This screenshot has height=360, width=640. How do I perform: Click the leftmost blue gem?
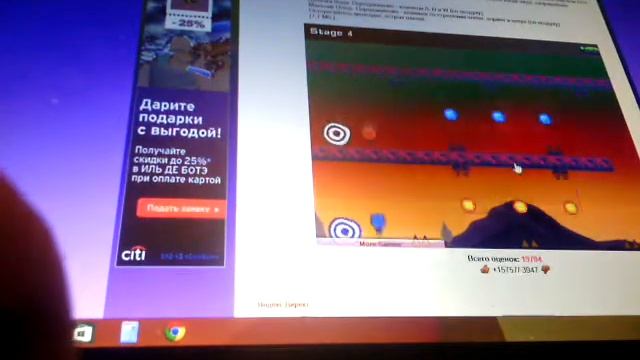[451, 114]
